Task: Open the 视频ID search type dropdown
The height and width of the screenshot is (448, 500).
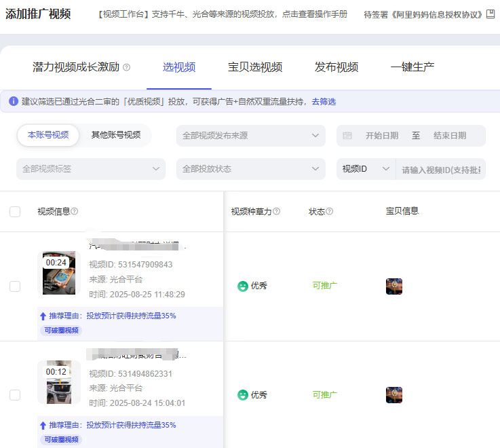Action: (x=366, y=169)
